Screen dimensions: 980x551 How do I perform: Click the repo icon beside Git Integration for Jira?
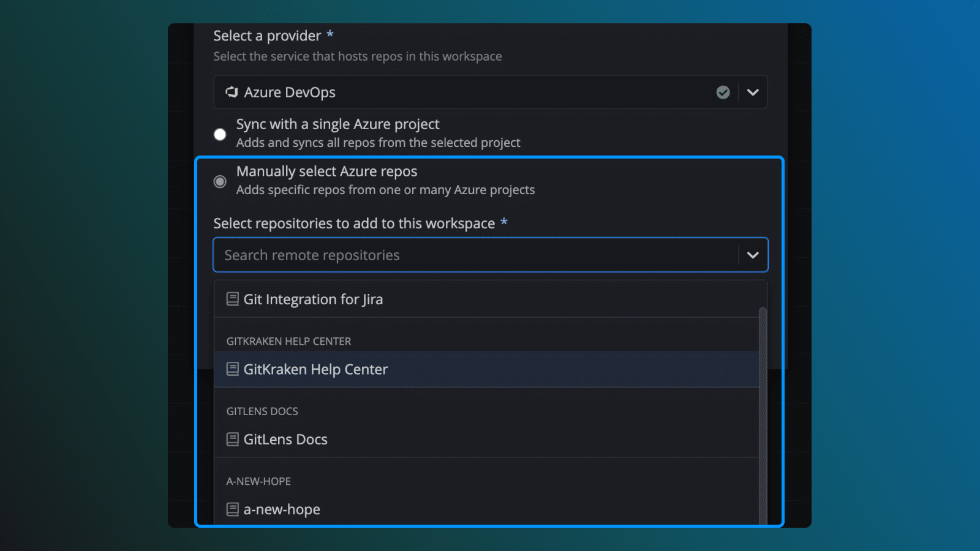[x=233, y=299]
